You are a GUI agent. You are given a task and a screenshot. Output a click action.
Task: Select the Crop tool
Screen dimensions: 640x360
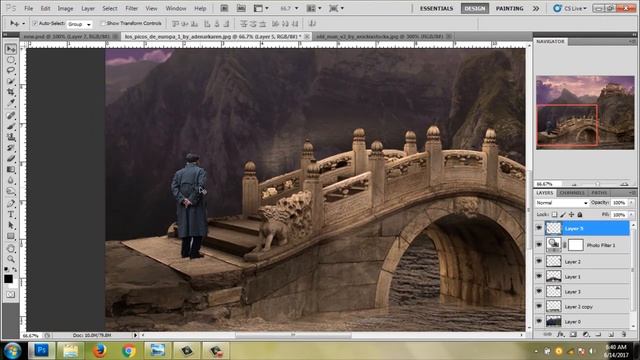coord(11,92)
